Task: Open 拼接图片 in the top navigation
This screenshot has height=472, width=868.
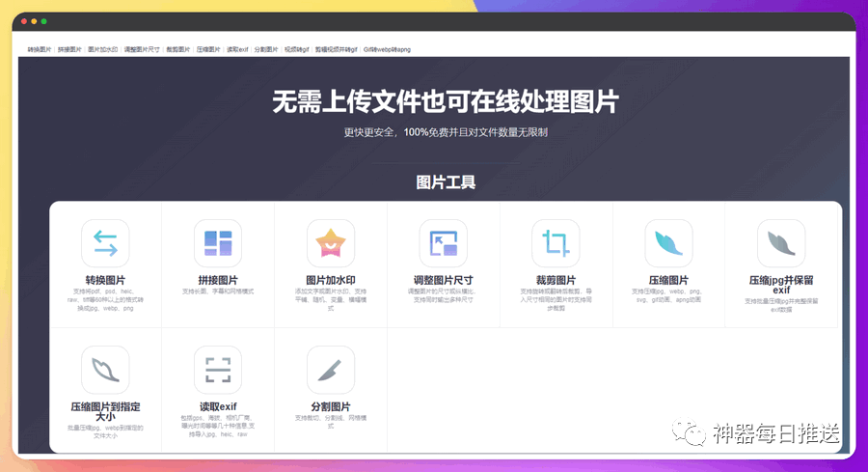Action: point(69,49)
